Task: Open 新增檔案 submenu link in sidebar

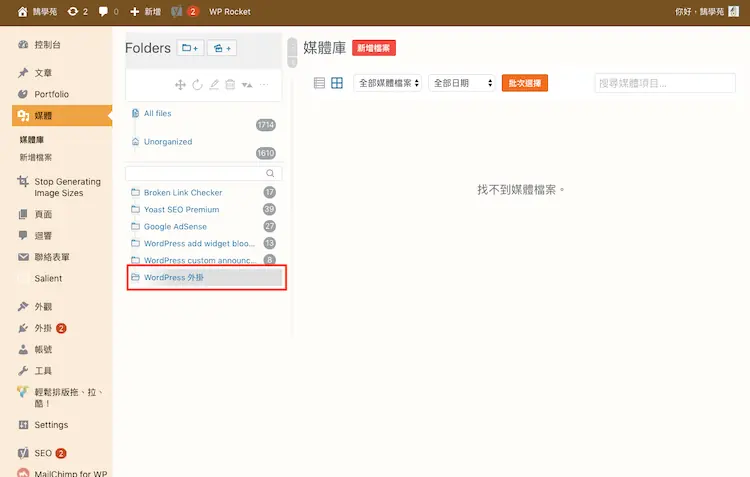Action: pos(35,157)
